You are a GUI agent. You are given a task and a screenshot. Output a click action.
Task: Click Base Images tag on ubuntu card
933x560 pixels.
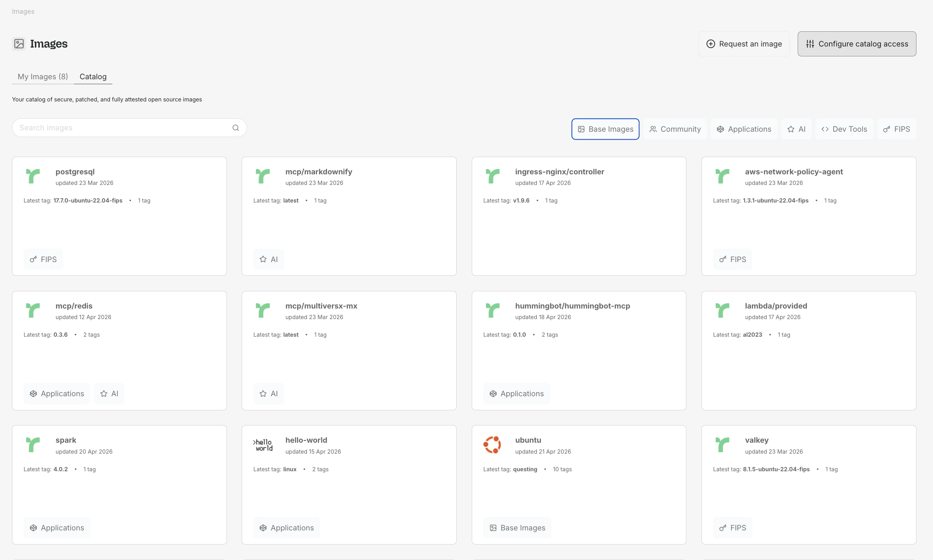[517, 528]
